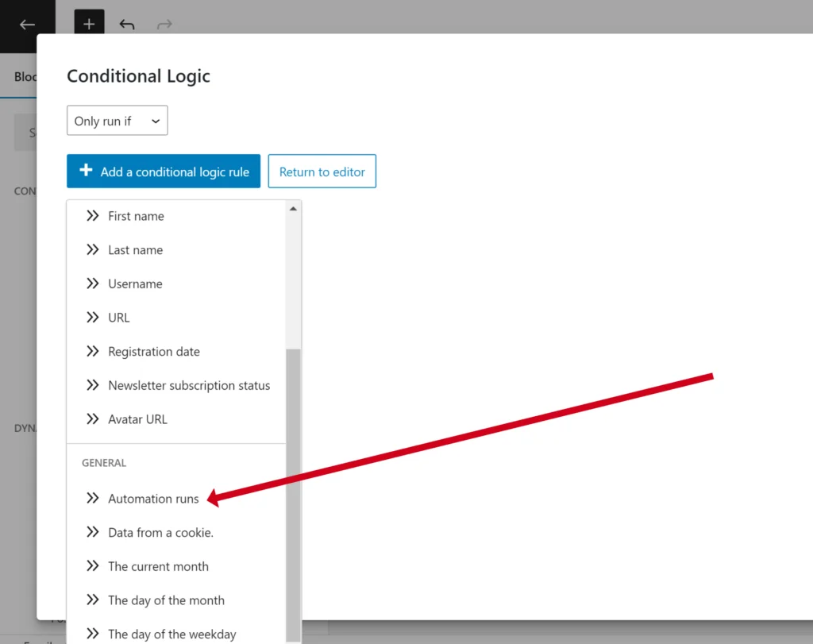Click the chevron icon beside The day of the weekday

[x=93, y=634]
